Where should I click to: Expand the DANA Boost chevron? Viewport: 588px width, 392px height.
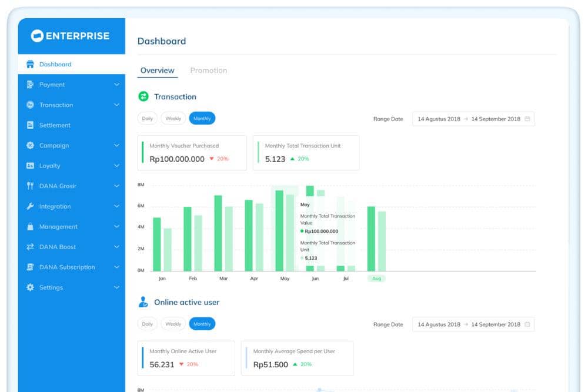coord(116,247)
